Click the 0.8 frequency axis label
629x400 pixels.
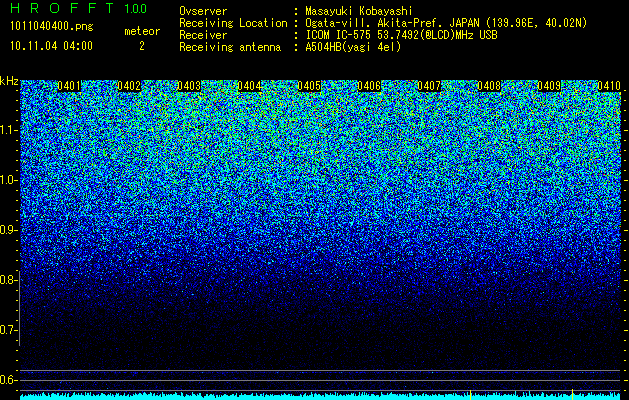(x=7, y=280)
